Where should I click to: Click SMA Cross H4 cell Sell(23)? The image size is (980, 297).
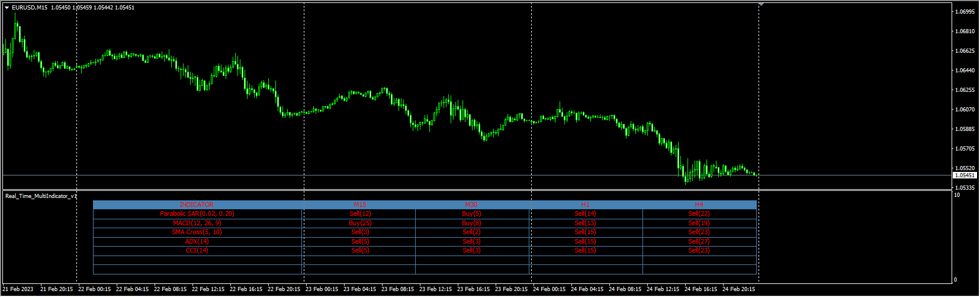click(x=699, y=232)
